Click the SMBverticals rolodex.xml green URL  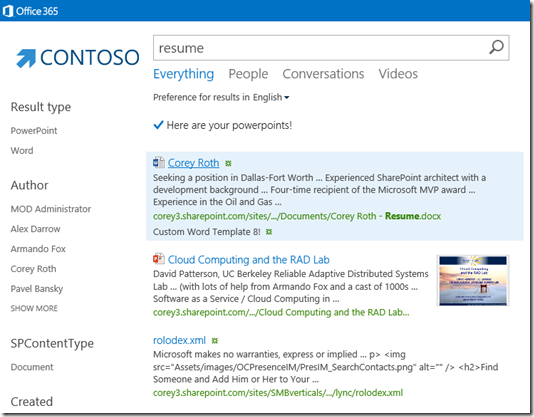coord(278,393)
